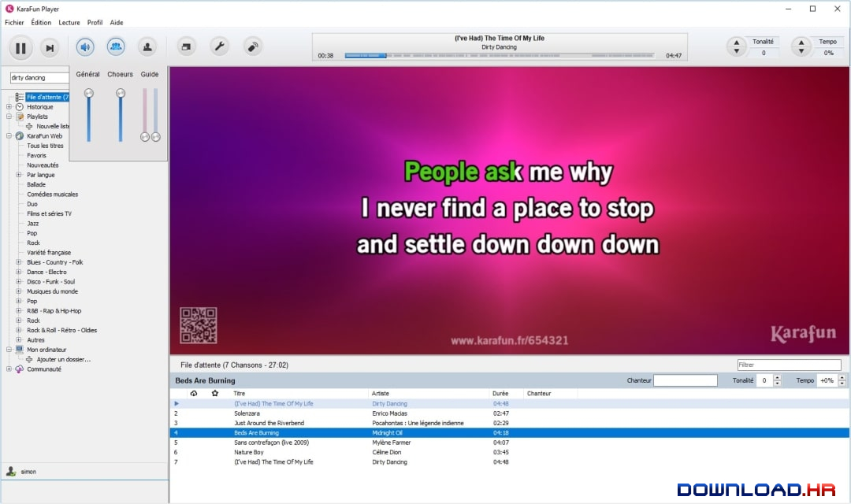Screen dimensions: 851x504
Task: Increase the queue song Tonalité spinner
Action: (777, 377)
